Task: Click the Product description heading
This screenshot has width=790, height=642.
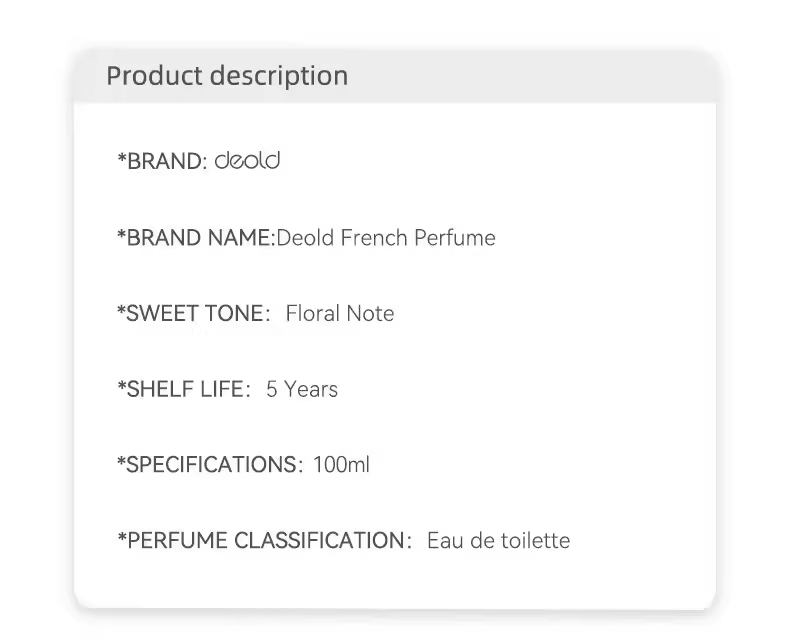Action: [227, 76]
